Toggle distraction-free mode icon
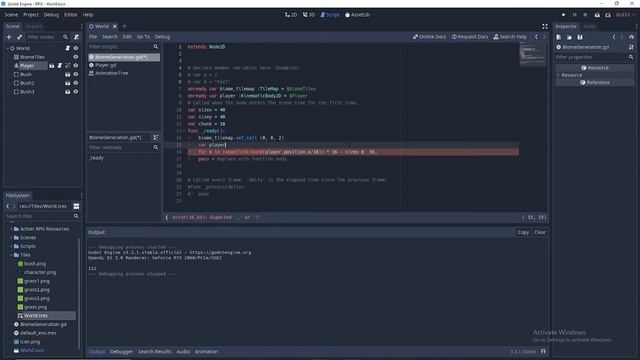Image resolution: width=640 pixels, height=360 pixels. (544, 27)
